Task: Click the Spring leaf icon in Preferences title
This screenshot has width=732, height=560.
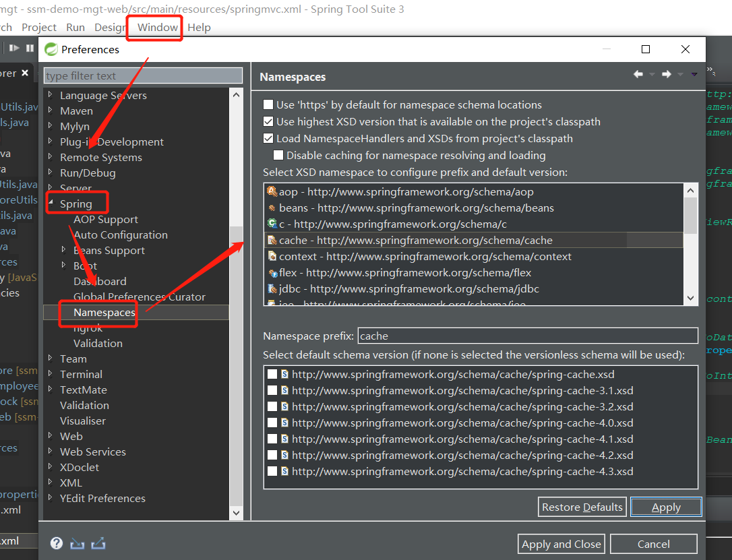Action: [51, 49]
